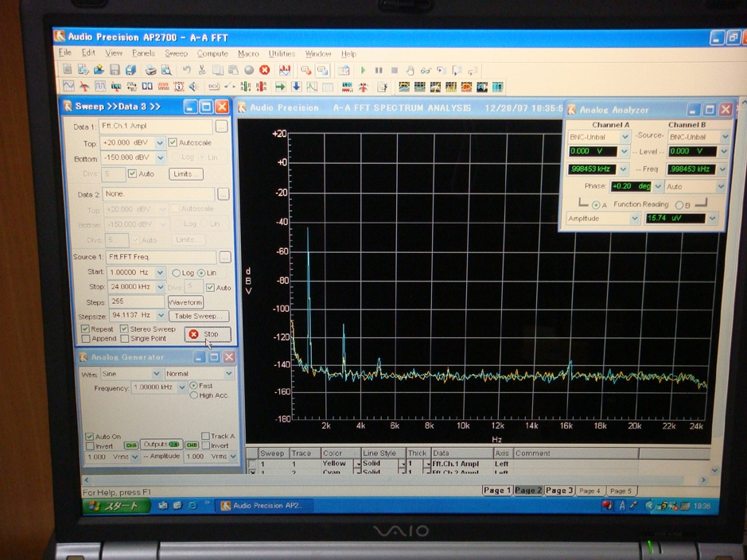
Task: Open the File menu
Action: coord(64,52)
